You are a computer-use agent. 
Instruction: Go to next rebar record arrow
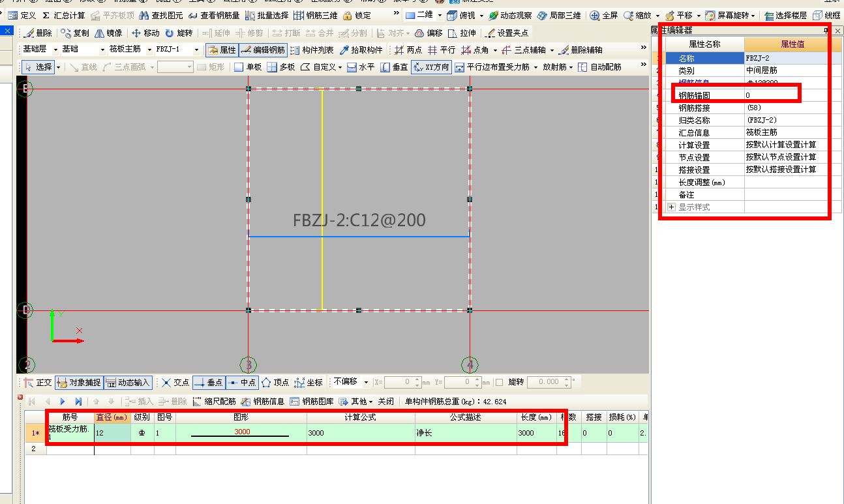coord(63,402)
